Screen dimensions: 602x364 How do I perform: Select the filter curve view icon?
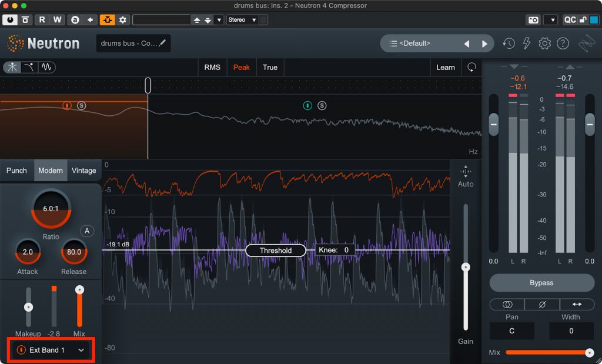click(x=29, y=67)
